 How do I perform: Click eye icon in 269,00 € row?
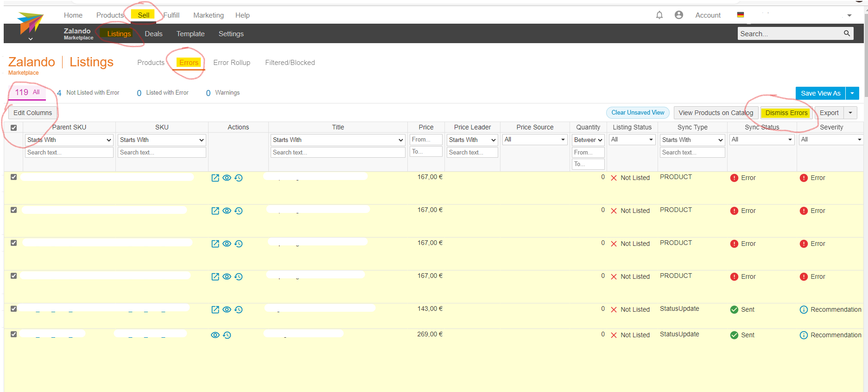(215, 335)
